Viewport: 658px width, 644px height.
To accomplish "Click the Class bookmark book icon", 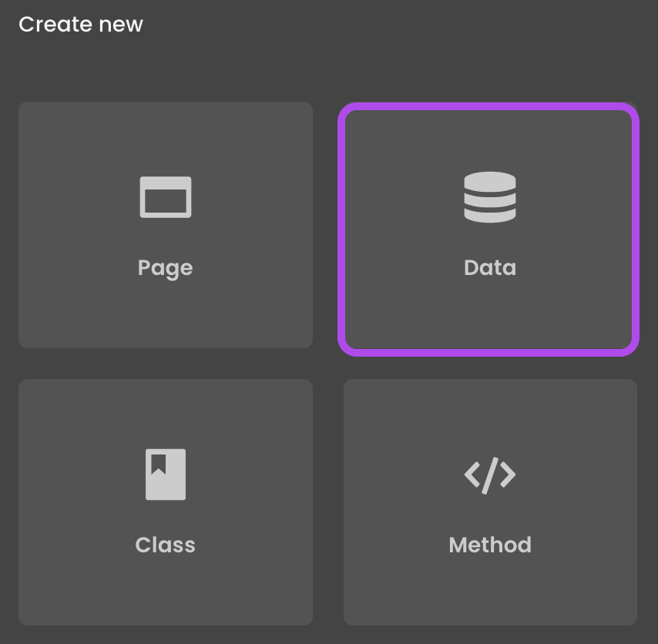I will (x=166, y=475).
